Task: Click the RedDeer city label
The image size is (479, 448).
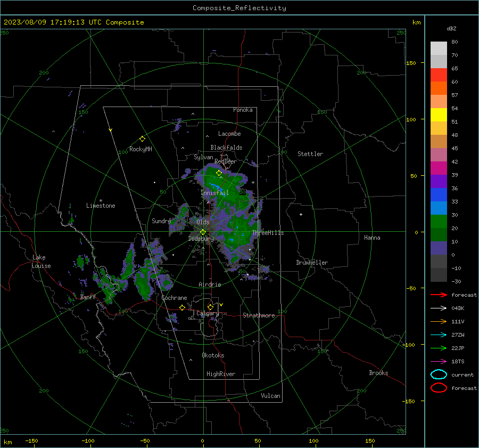Action: (x=226, y=161)
